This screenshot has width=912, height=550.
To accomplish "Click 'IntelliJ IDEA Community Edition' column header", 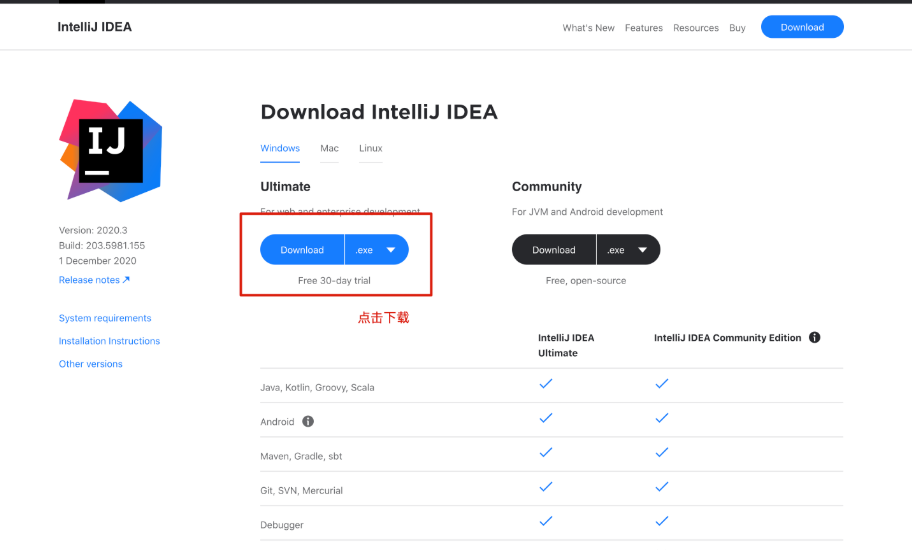I will [728, 338].
